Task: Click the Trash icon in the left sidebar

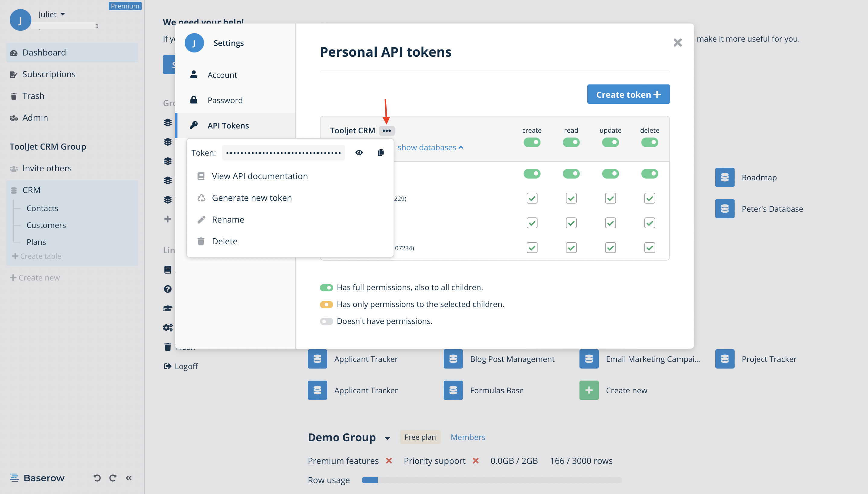Action: coord(14,96)
